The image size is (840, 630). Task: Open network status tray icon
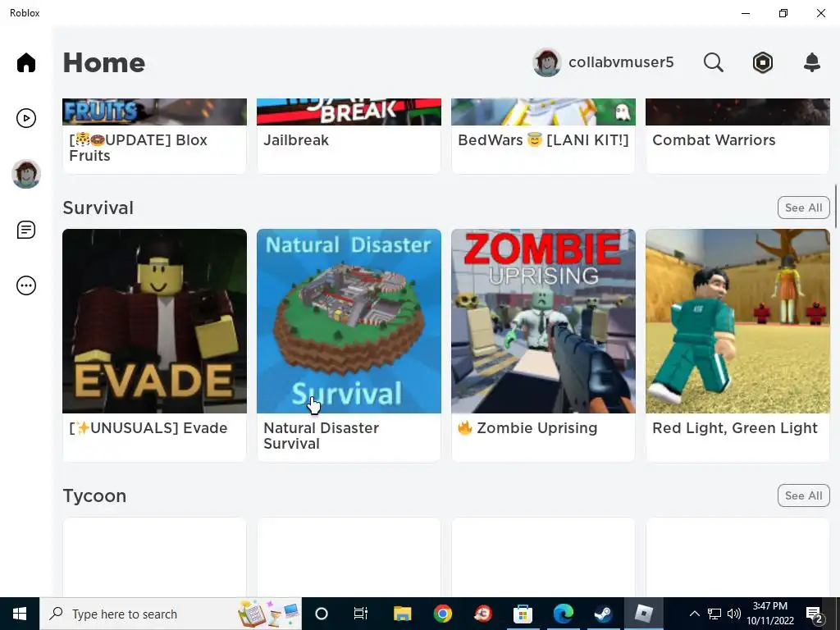[x=714, y=614]
